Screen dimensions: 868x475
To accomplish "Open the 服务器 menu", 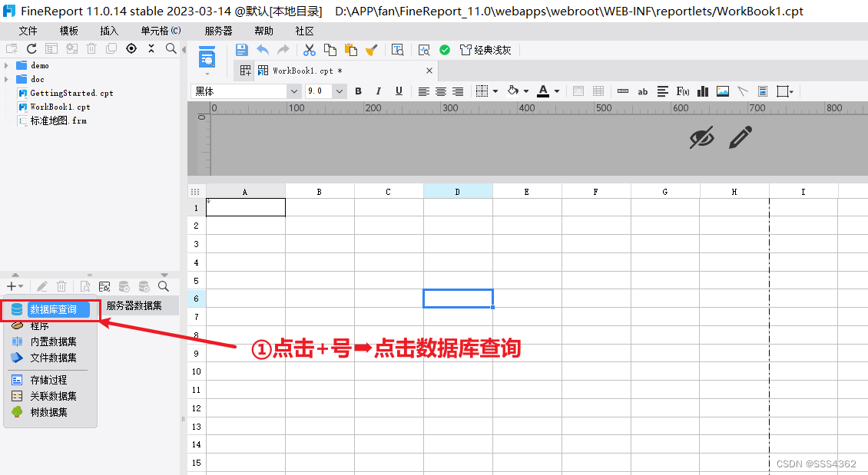I will pos(219,31).
